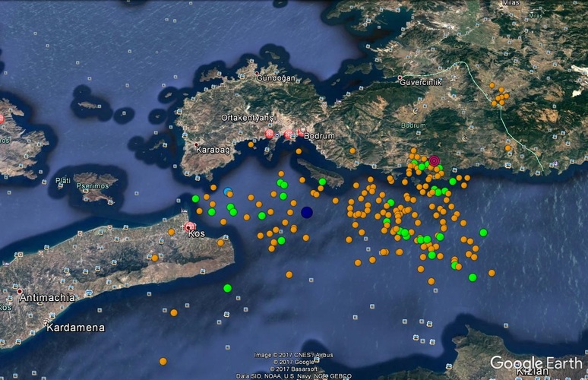
Task: Open the red earthquake icon on Kos town
Action: pyautogui.click(x=190, y=226)
